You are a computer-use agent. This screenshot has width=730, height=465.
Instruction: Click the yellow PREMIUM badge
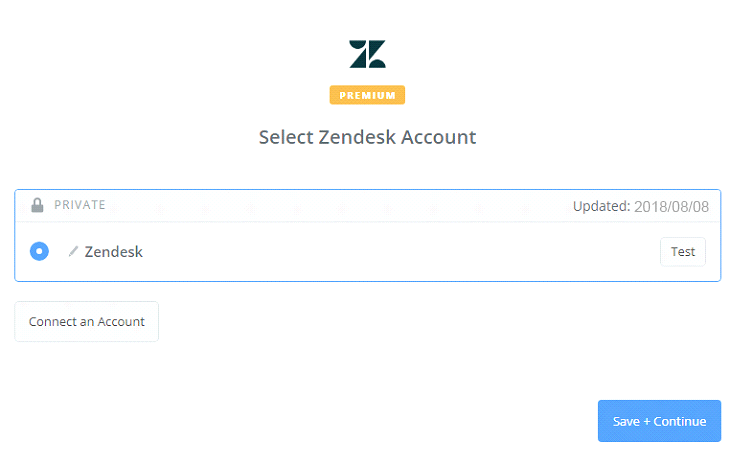click(x=367, y=96)
